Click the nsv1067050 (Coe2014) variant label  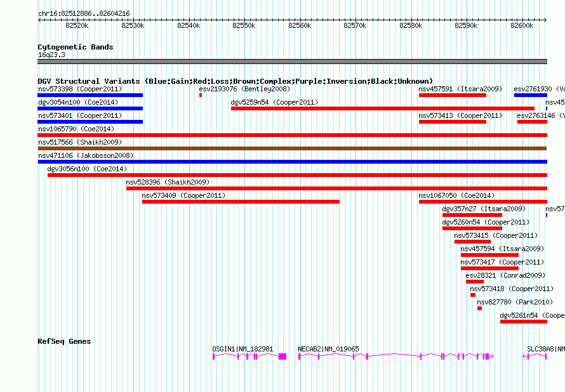point(456,195)
